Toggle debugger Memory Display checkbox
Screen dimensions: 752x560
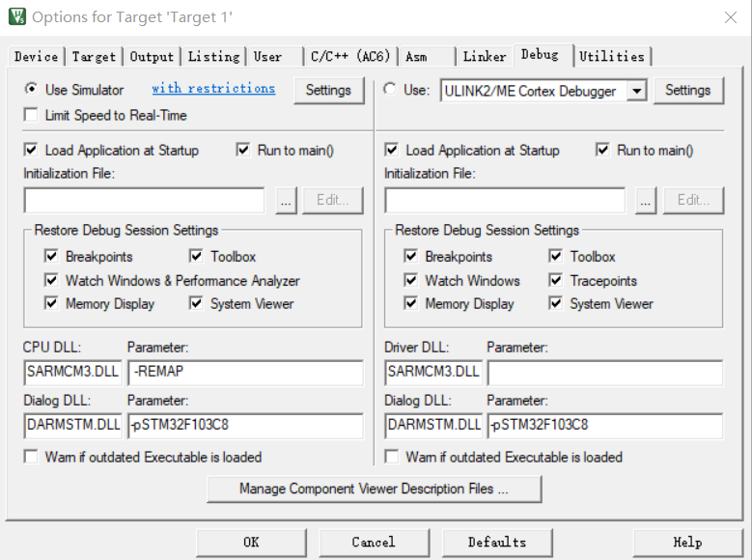coord(410,304)
